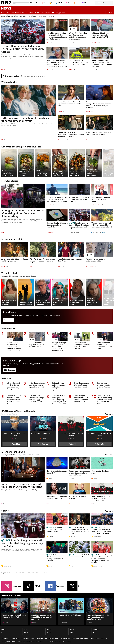This screenshot has height=644, width=114.
Task: Subscribe to Is The Economic Pain Still To Come
Action: pos(99,444)
